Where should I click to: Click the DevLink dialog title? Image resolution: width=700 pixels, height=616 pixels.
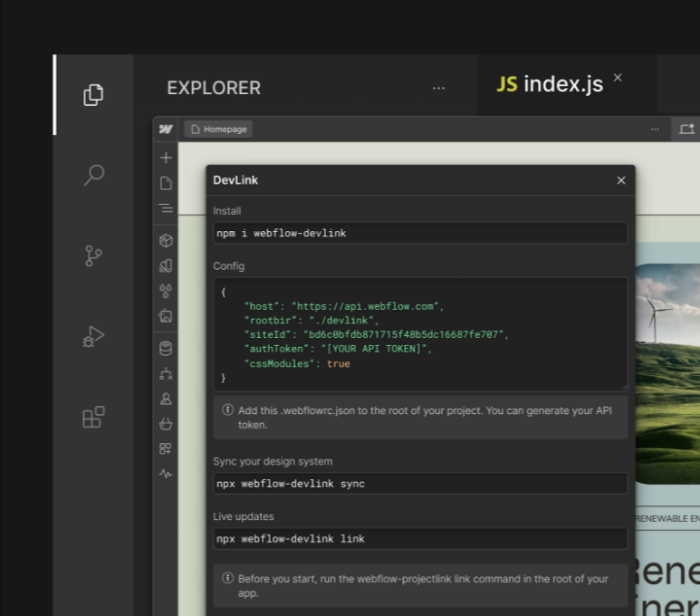235,180
